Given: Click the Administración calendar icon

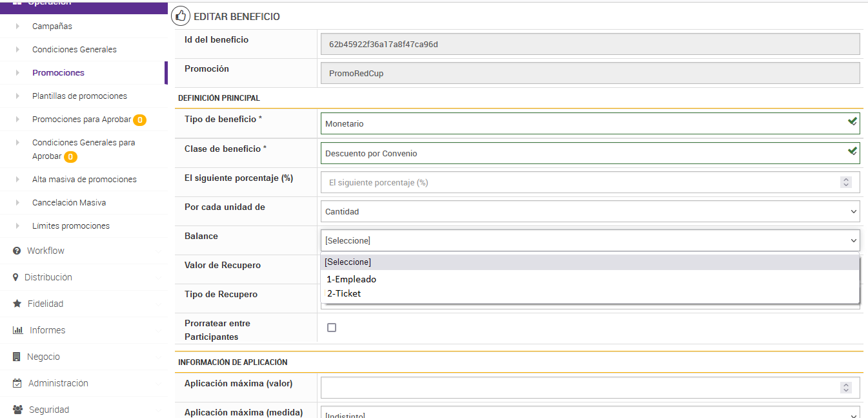Looking at the screenshot, I should click(x=17, y=383).
